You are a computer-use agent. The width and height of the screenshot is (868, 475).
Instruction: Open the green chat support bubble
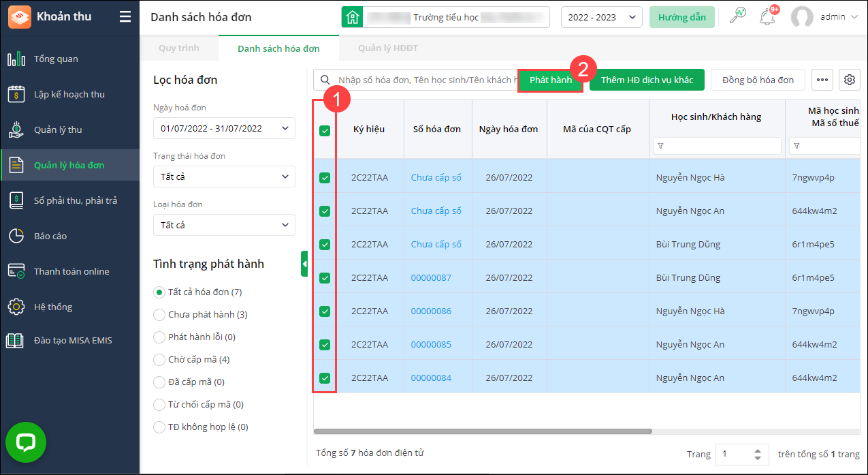(x=26, y=443)
